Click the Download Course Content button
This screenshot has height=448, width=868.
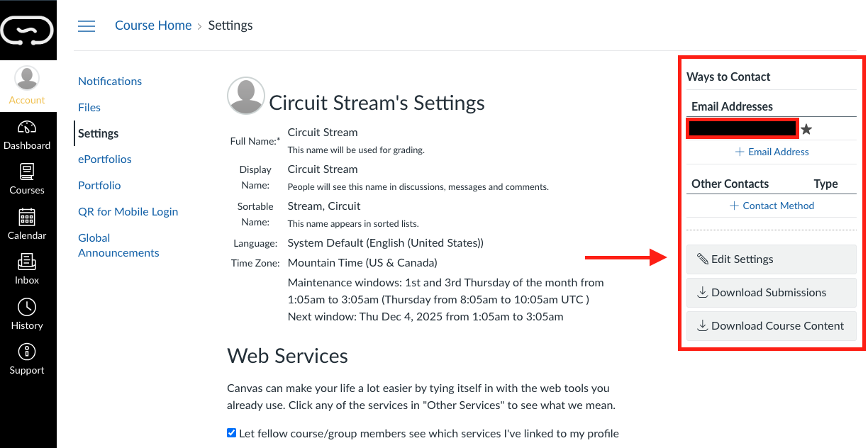(771, 325)
